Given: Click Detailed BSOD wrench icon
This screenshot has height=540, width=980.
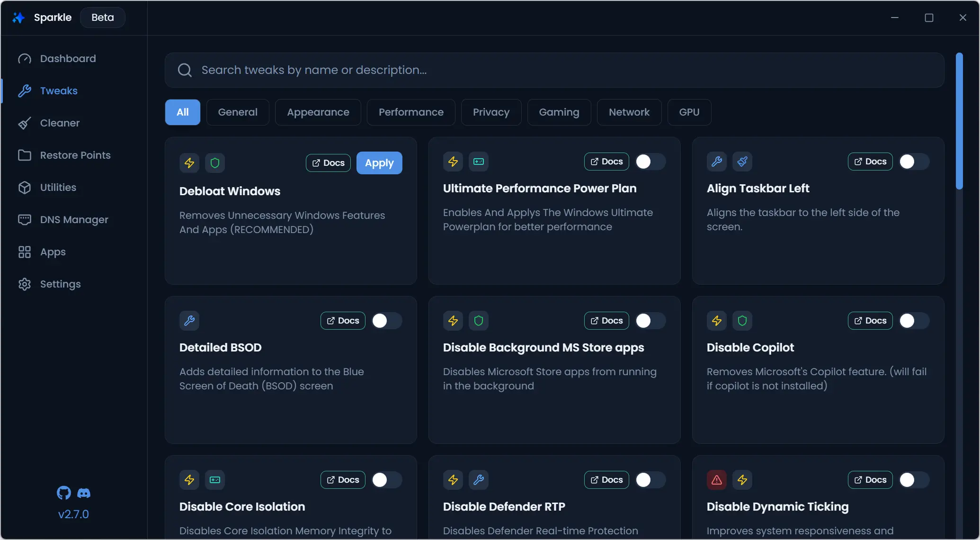Looking at the screenshot, I should point(189,321).
